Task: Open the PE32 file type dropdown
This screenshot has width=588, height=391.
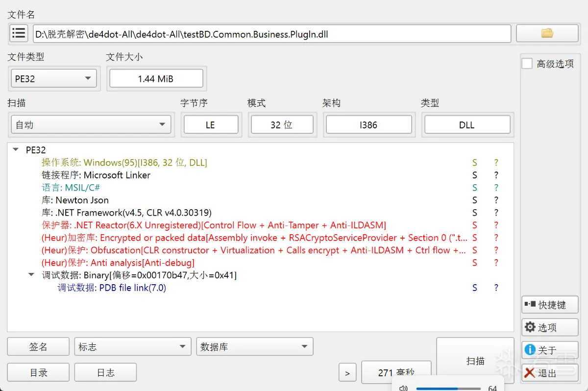Action: tap(54, 78)
